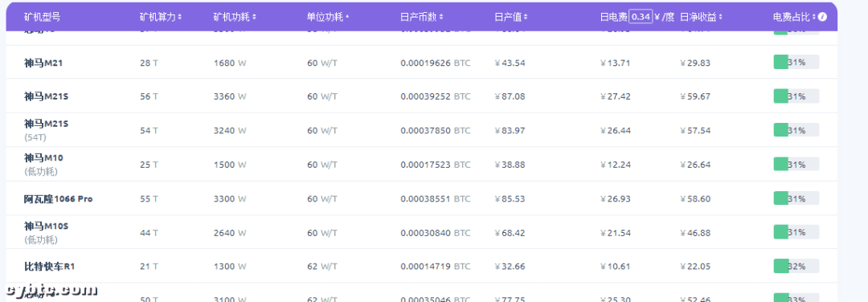Viewport: 868px width, 302px height.
Task: Click the 矿机型号 column header
Action: (x=42, y=17)
